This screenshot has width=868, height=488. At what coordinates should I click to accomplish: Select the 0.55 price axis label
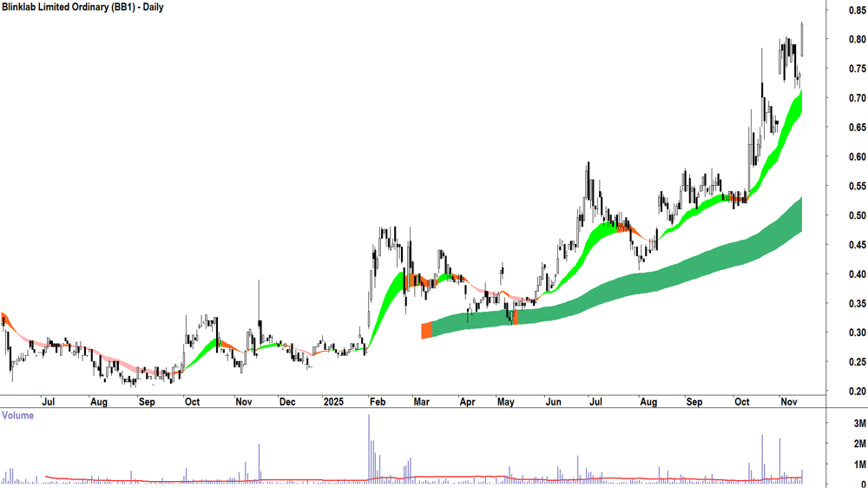[858, 186]
